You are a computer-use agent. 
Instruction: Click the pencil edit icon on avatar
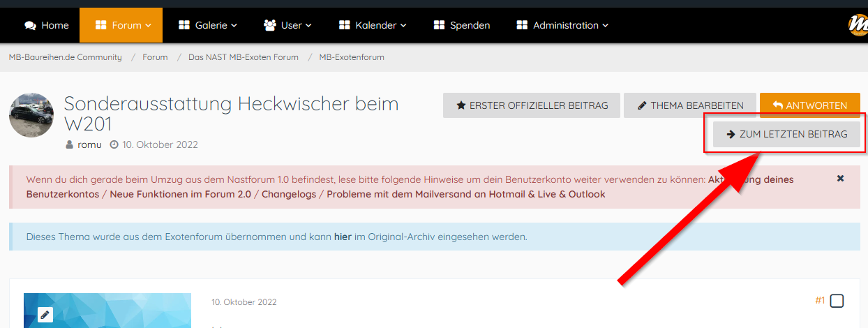(x=45, y=315)
